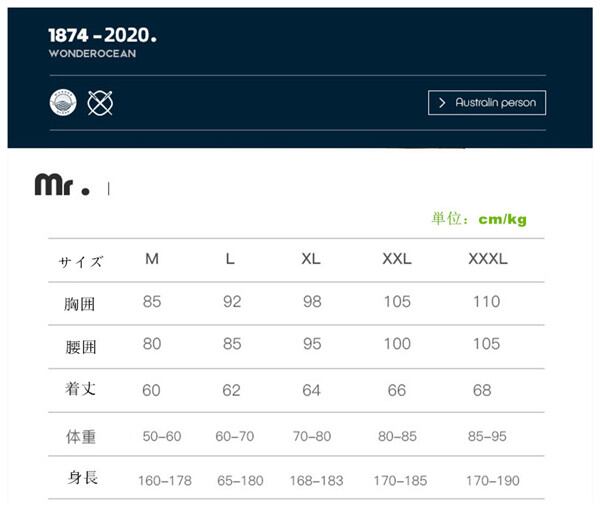
Task: Select the L size column header
Action: click(x=230, y=259)
